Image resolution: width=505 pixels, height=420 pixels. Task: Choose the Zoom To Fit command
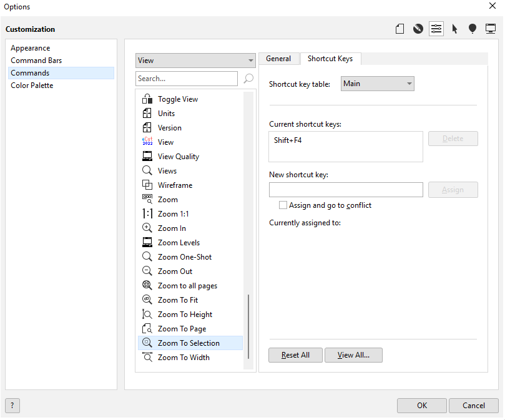coord(178,300)
